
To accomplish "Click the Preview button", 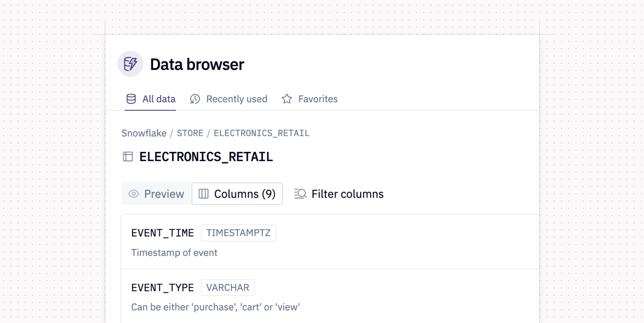I will (x=157, y=194).
